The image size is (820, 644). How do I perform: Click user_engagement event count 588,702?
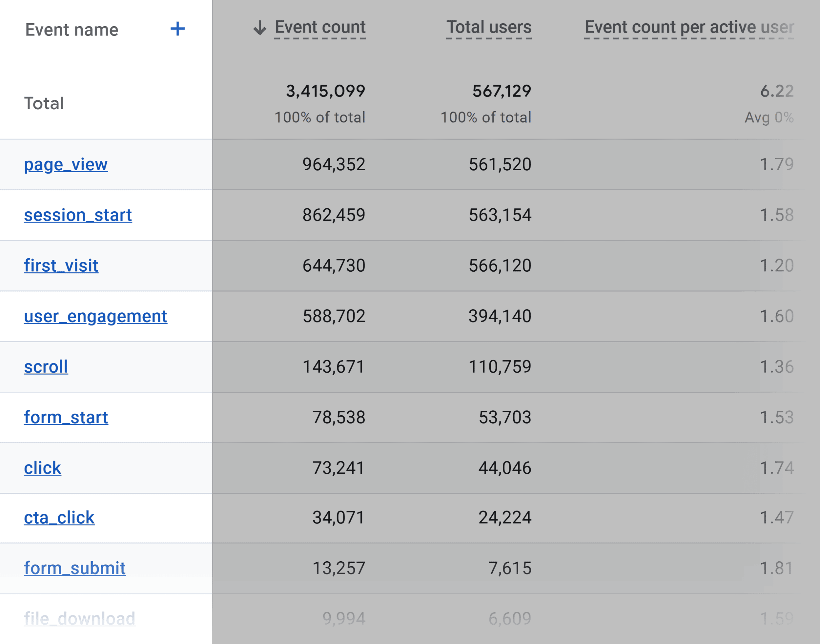(x=334, y=316)
